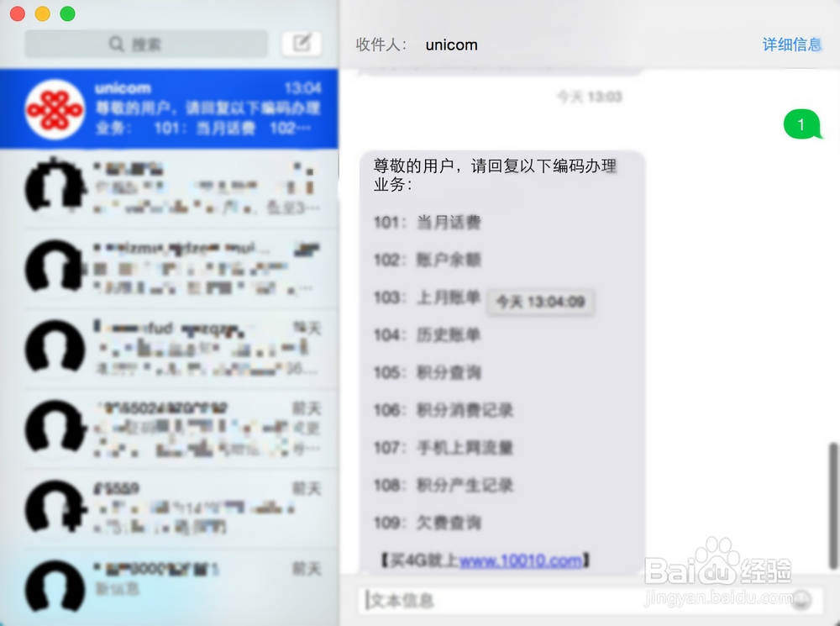
Task: Click the line 106: 积分消费记录
Action: [x=443, y=410]
